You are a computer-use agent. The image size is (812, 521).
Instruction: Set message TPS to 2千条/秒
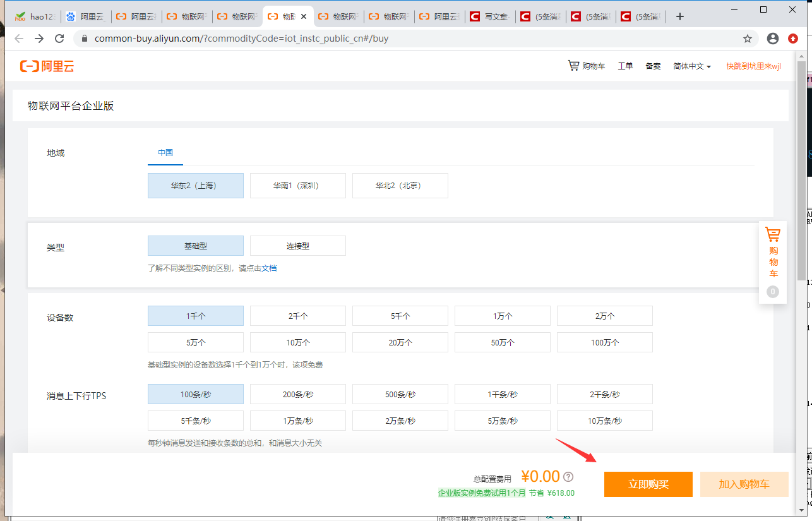click(x=605, y=394)
